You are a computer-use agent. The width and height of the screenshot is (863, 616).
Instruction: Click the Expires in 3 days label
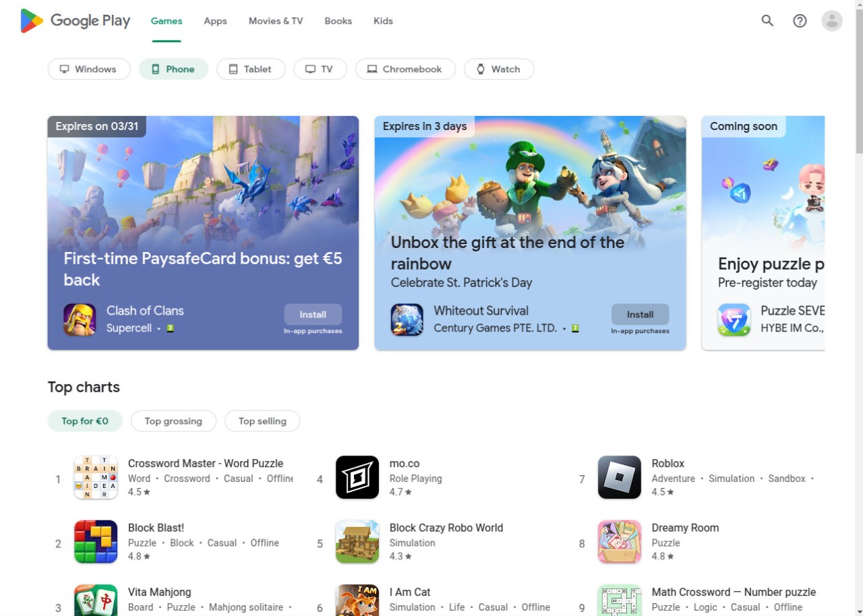[425, 126]
